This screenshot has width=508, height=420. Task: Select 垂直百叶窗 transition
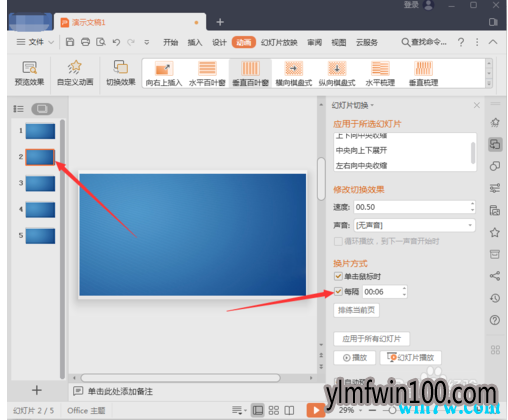tap(250, 74)
